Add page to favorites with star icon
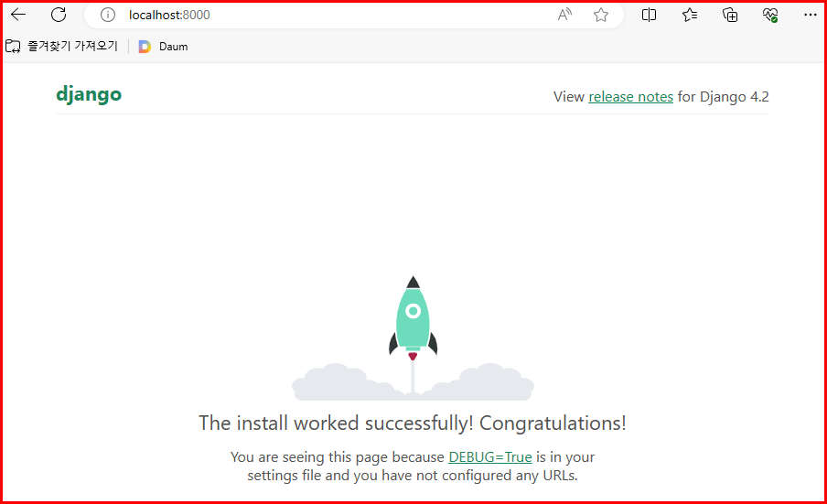 pos(601,15)
